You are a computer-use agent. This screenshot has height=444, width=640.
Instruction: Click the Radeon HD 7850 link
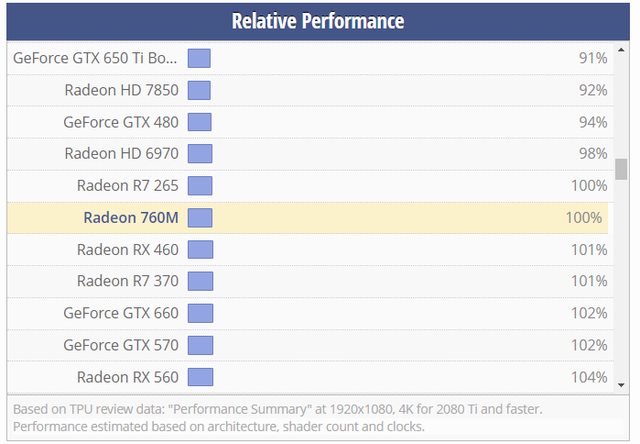click(x=121, y=90)
